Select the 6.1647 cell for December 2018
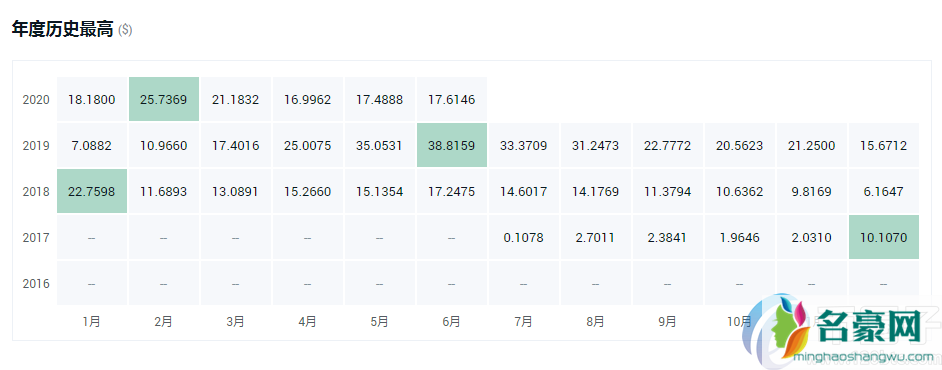 pyautogui.click(x=884, y=191)
